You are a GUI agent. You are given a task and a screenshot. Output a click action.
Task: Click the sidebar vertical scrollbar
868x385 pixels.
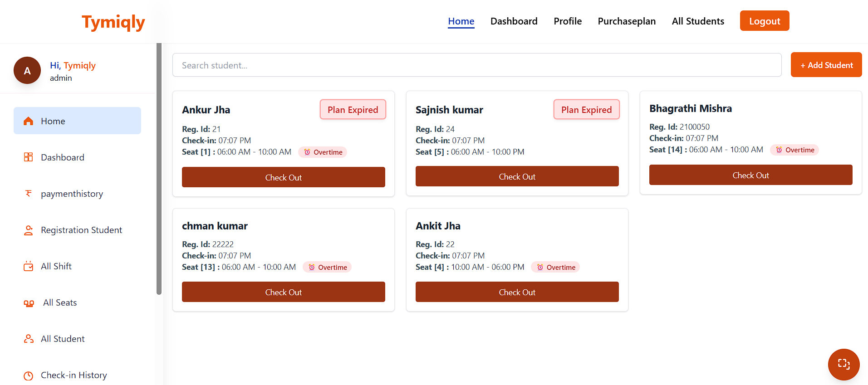[159, 169]
